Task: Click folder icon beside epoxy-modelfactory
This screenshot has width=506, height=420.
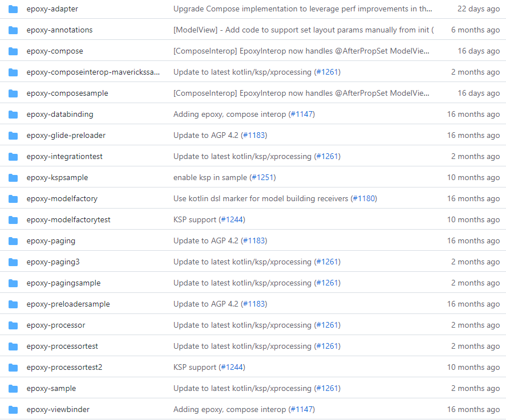Action: click(x=13, y=199)
